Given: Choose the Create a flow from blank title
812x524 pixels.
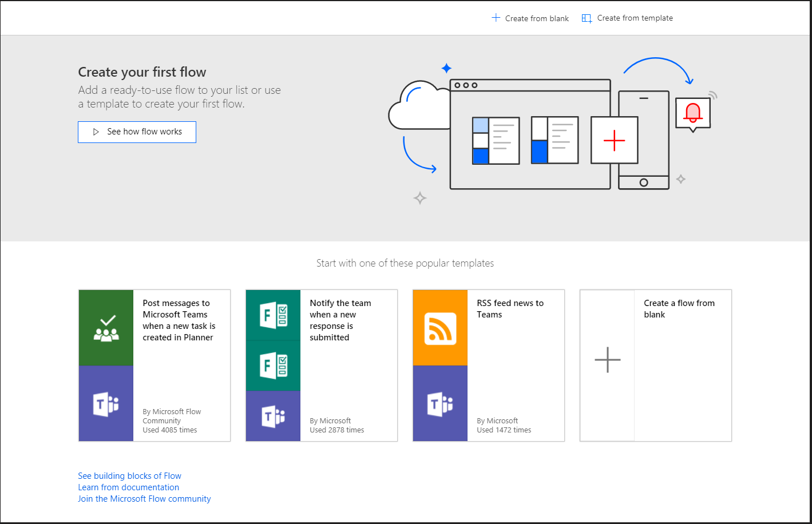Looking at the screenshot, I should pyautogui.click(x=679, y=309).
